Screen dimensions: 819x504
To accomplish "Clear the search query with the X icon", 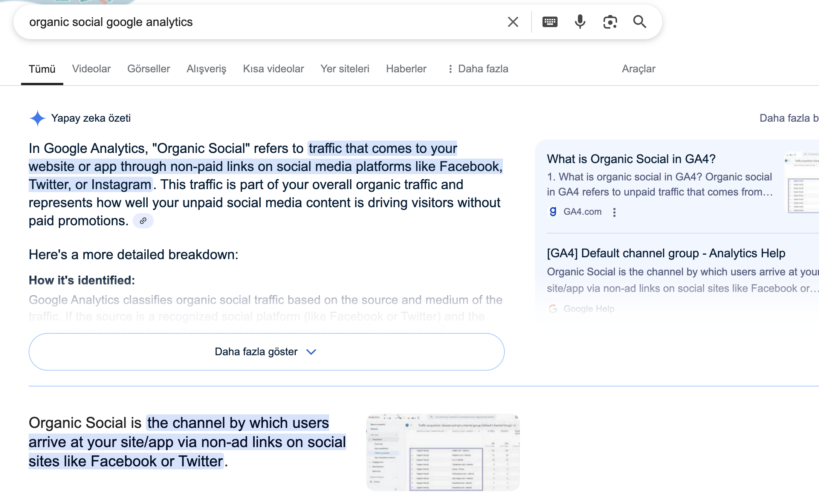I will tap(513, 22).
